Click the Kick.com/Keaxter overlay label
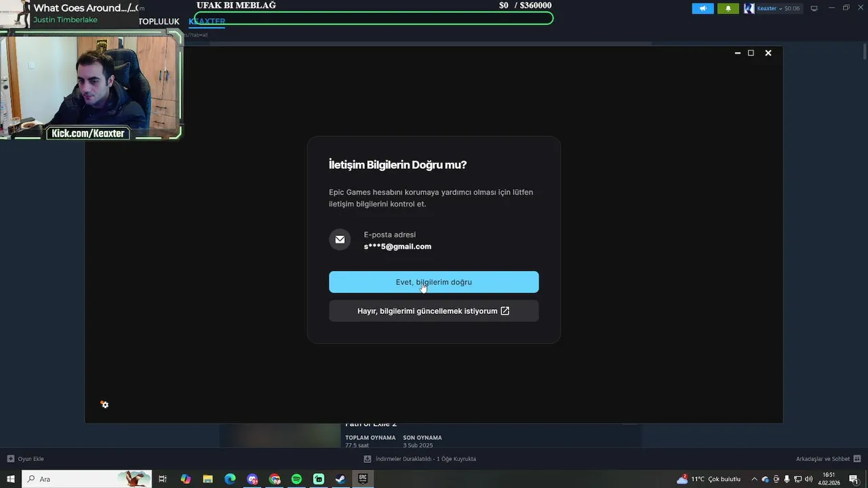The height and width of the screenshot is (488, 868). pos(88,134)
